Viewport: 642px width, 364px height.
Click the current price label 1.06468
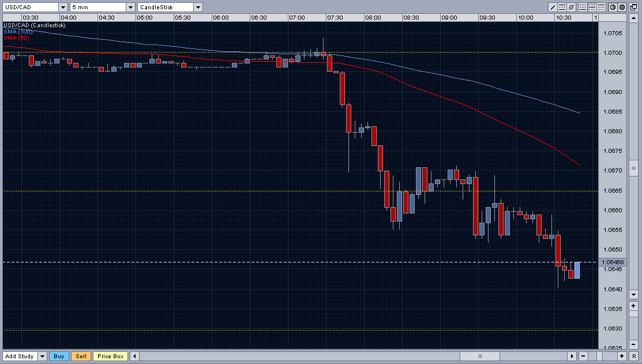(x=613, y=262)
